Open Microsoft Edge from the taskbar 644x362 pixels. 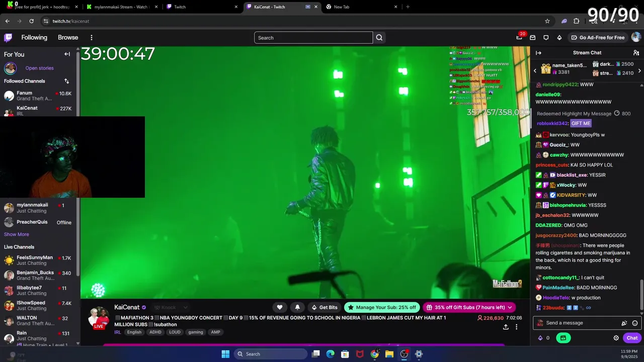pyautogui.click(x=330, y=354)
